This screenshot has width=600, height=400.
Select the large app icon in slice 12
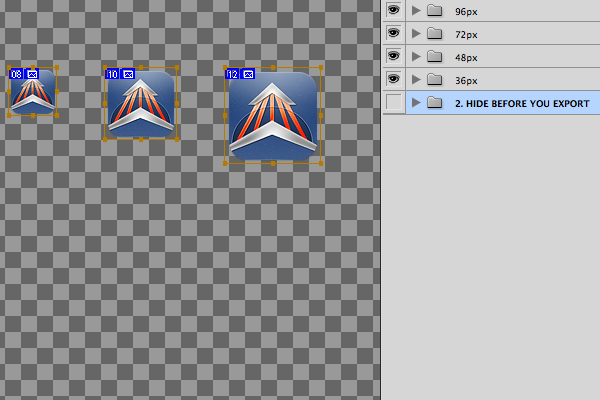(273, 116)
